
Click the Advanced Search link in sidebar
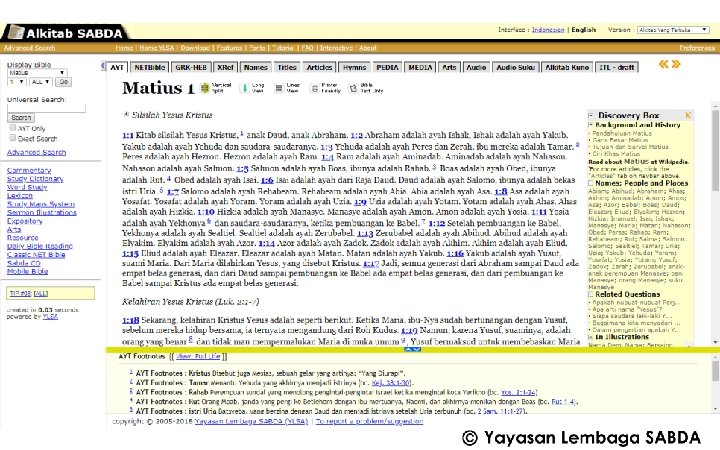[36, 152]
